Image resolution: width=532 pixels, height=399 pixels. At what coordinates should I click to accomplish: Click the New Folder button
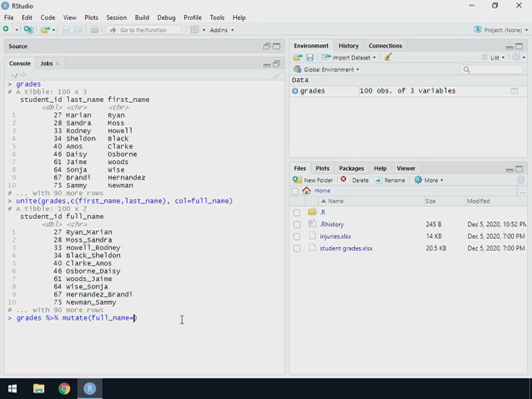[313, 180]
